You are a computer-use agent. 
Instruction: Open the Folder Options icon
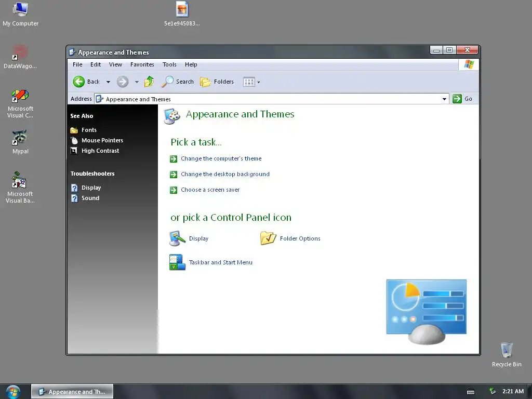pyautogui.click(x=268, y=238)
